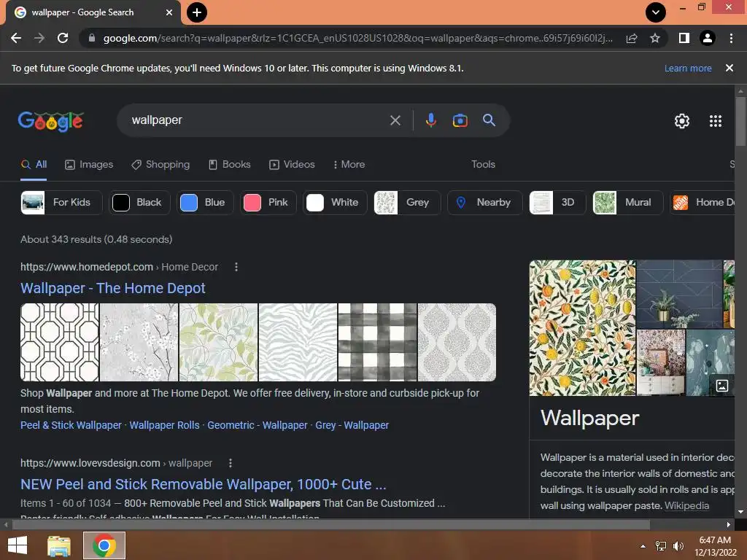Clear the search box with the X icon
This screenshot has height=560, width=747.
pyautogui.click(x=395, y=120)
